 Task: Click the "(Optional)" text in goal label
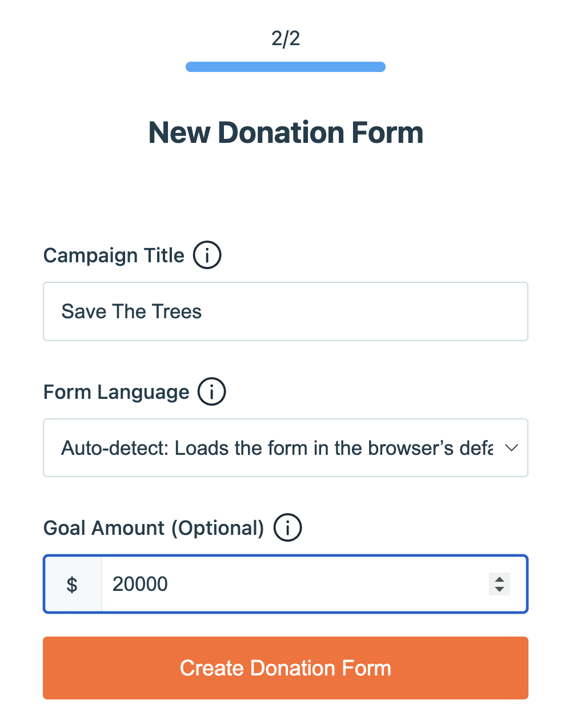coord(218,528)
